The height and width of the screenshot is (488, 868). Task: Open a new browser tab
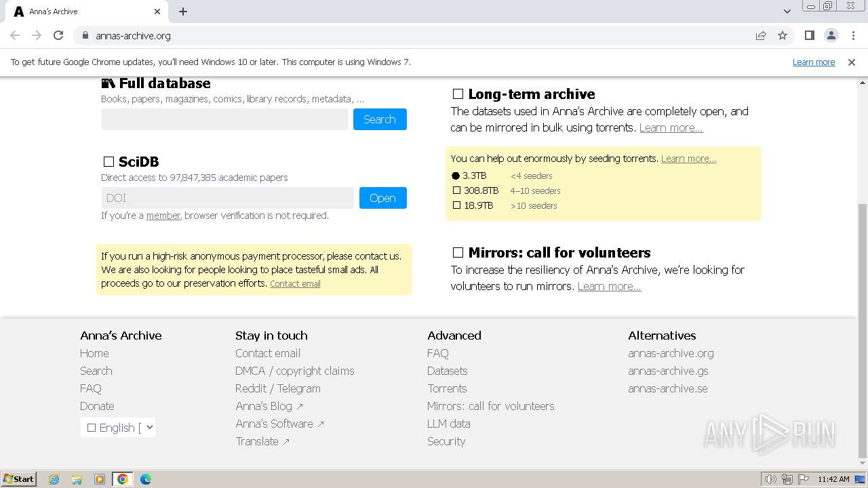click(183, 12)
